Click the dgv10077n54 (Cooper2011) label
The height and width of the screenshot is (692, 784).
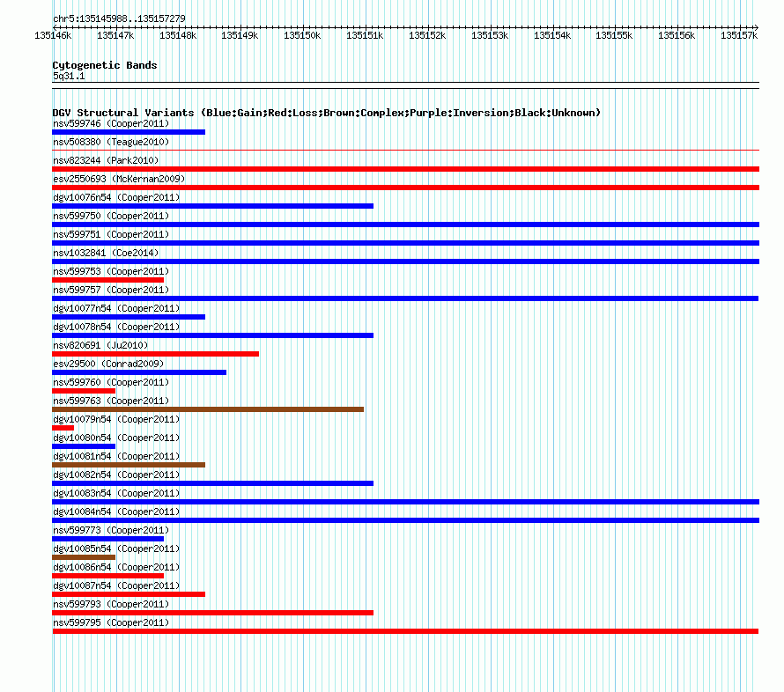coord(116,308)
